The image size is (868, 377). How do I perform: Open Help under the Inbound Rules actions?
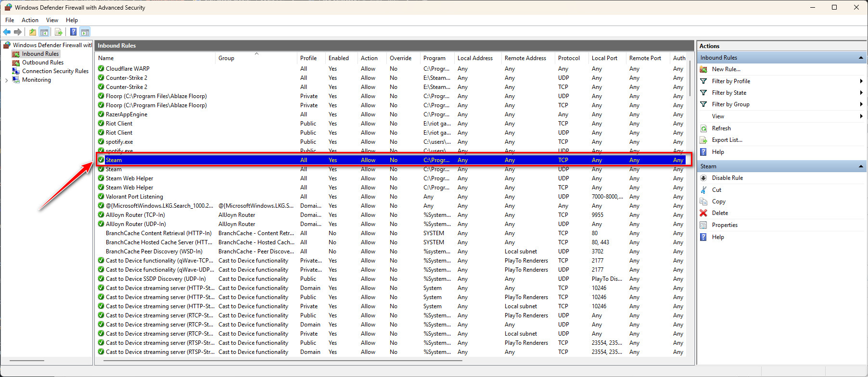(x=718, y=152)
